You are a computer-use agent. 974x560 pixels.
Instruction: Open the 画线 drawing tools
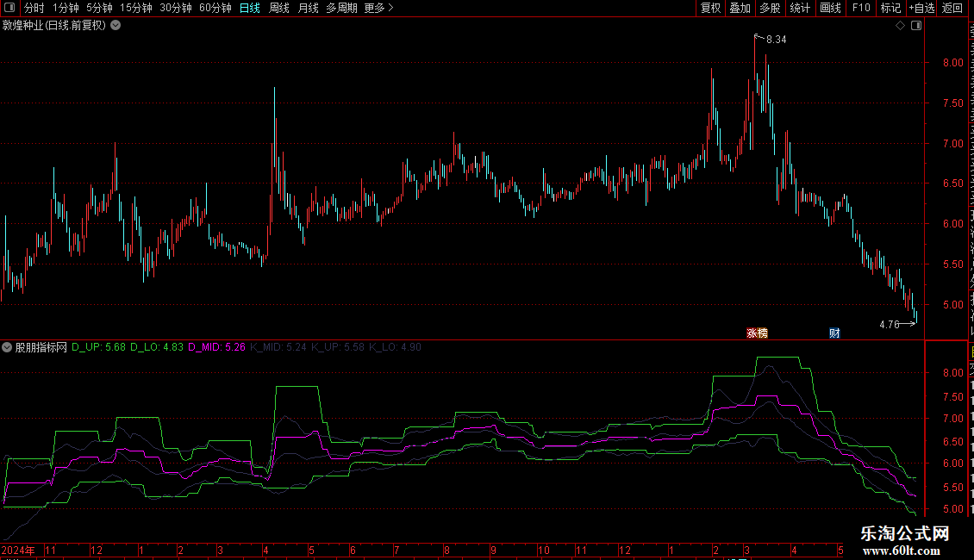click(831, 8)
